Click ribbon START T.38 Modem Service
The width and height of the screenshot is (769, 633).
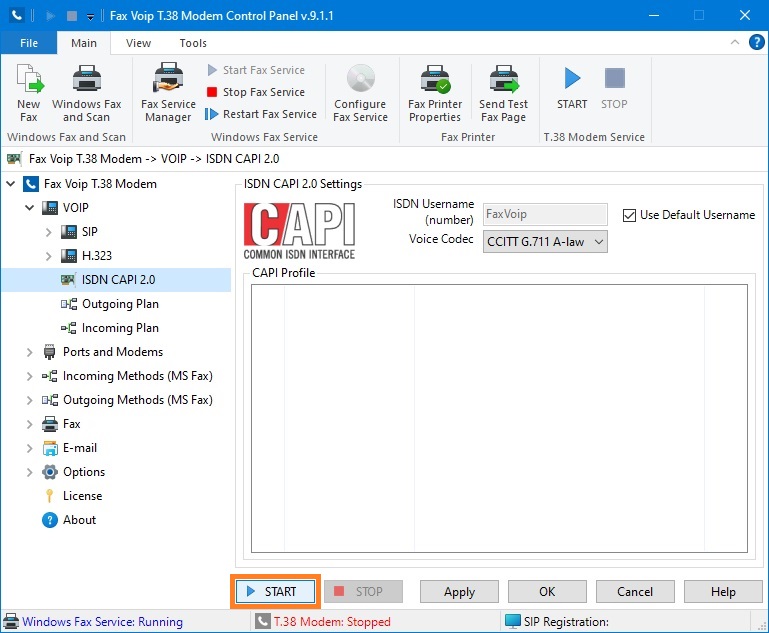click(572, 88)
